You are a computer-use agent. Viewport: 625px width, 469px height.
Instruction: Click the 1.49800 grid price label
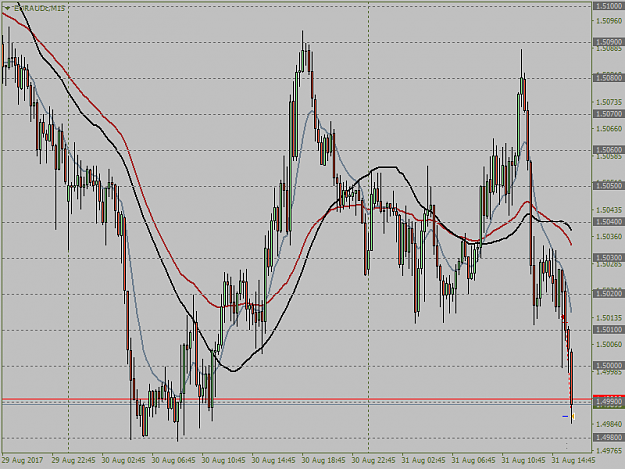click(609, 438)
